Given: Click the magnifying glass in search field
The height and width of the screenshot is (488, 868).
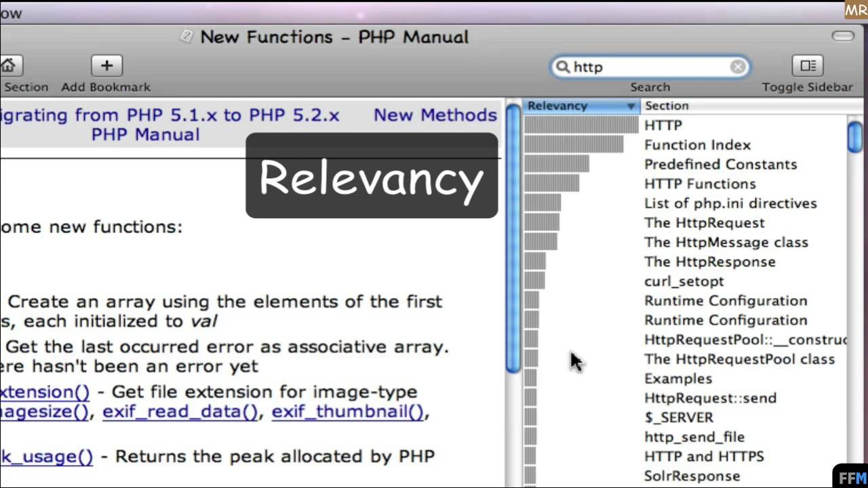Looking at the screenshot, I should tap(563, 66).
